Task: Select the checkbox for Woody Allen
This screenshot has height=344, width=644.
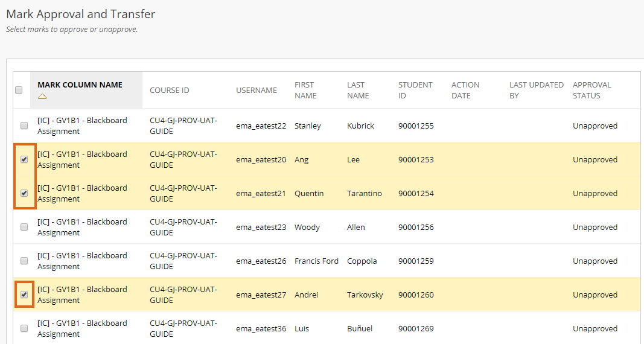Action: [x=24, y=227]
